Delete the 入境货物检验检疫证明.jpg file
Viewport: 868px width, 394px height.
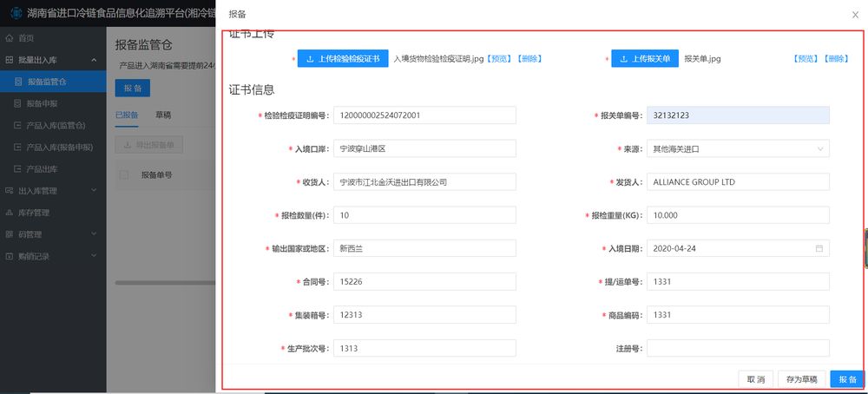(529, 59)
